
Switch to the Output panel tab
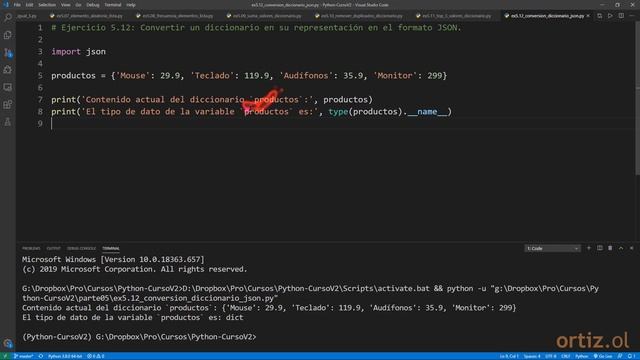(53, 248)
